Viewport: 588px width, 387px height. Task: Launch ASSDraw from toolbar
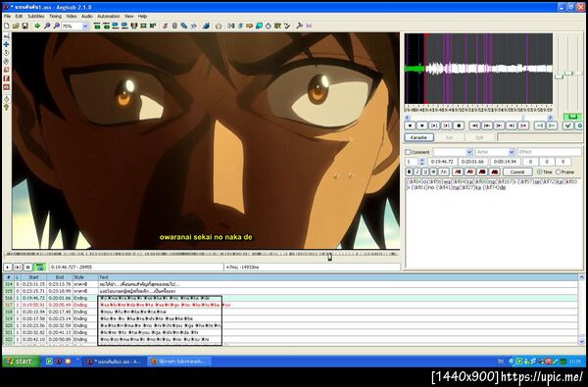tap(219, 25)
